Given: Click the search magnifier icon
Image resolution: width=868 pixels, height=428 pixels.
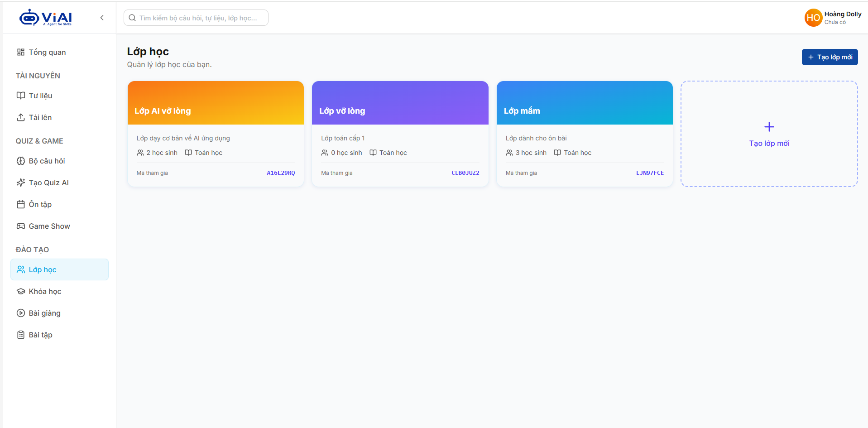Looking at the screenshot, I should pos(132,18).
